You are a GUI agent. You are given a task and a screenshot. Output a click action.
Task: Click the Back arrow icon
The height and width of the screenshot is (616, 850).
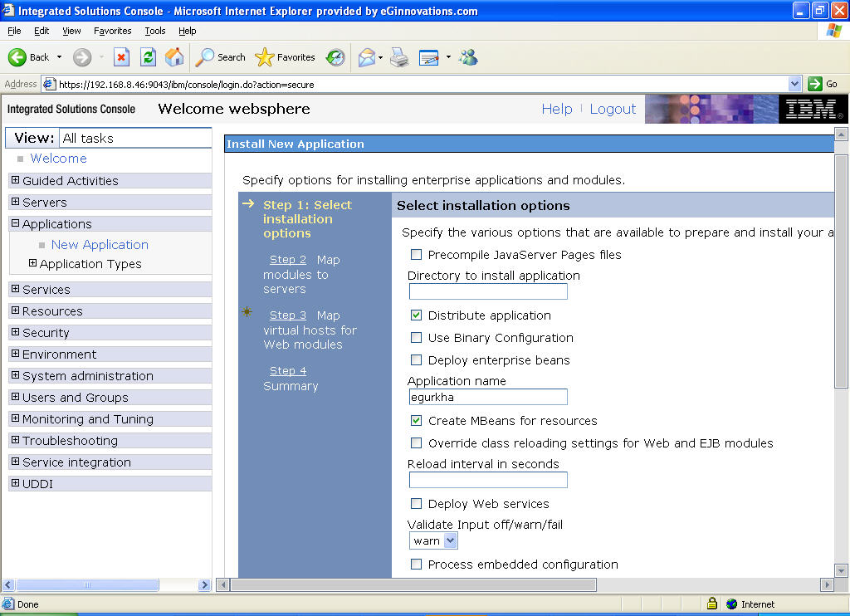pyautogui.click(x=17, y=57)
